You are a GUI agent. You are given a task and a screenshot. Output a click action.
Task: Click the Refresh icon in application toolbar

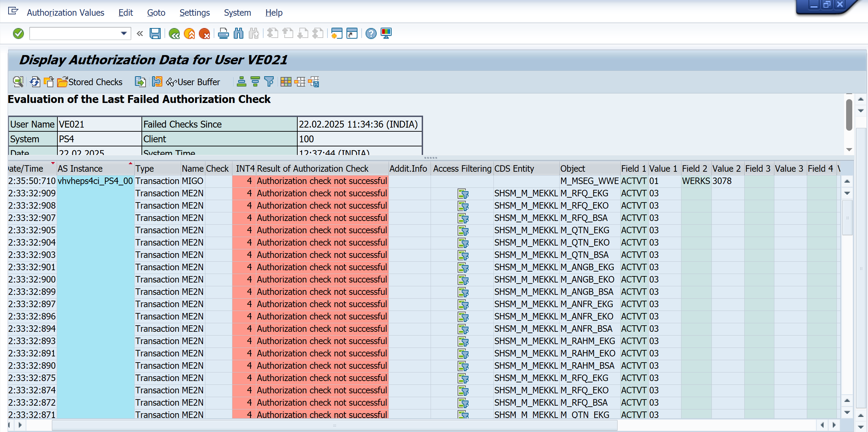pos(35,82)
